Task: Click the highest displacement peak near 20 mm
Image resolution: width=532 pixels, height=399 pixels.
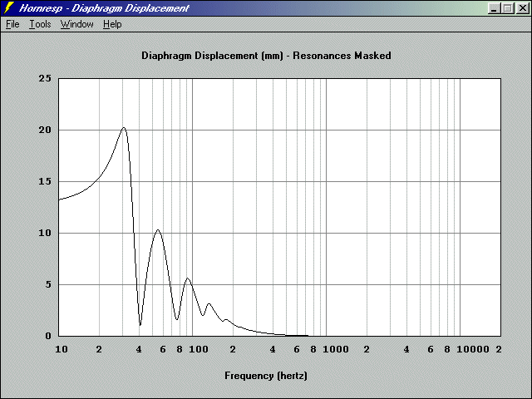Action: click(124, 127)
